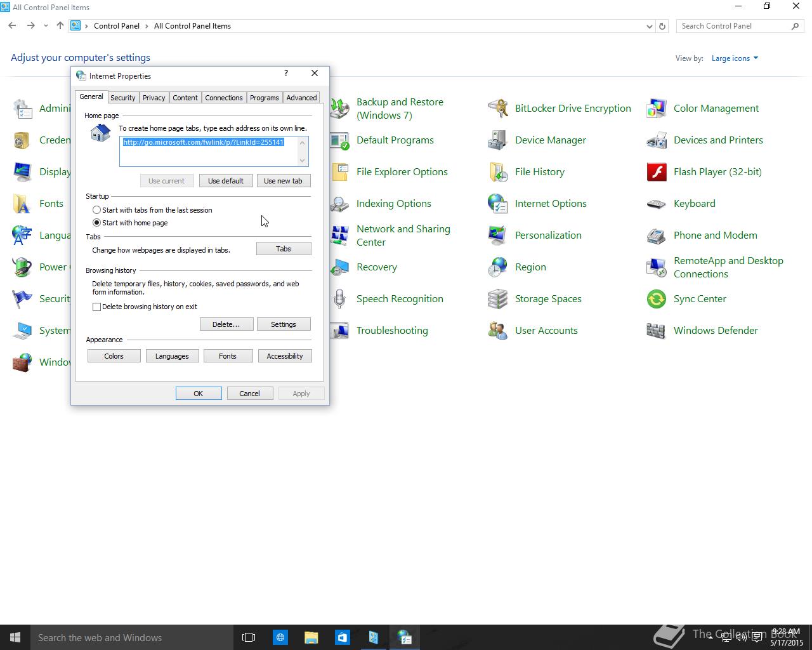The height and width of the screenshot is (650, 812).
Task: Click the home page box scroll-down arrow
Action: 302,160
